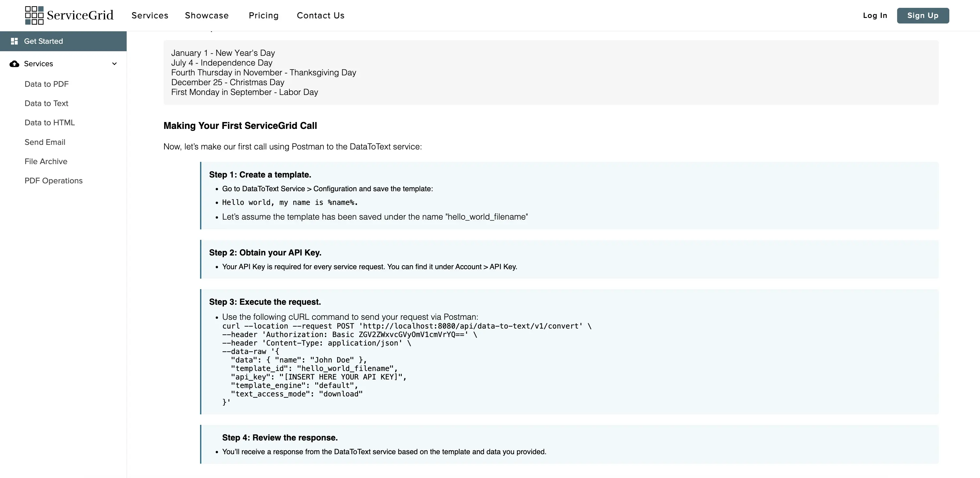Screen dimensions: 980x478
Task: Open Data to Text sidebar item
Action: pos(46,103)
